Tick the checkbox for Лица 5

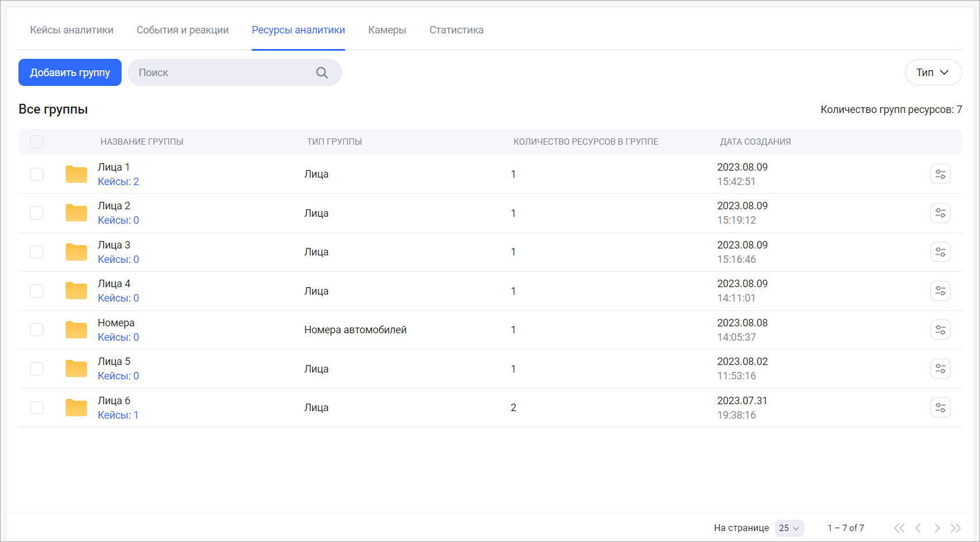[x=37, y=369]
